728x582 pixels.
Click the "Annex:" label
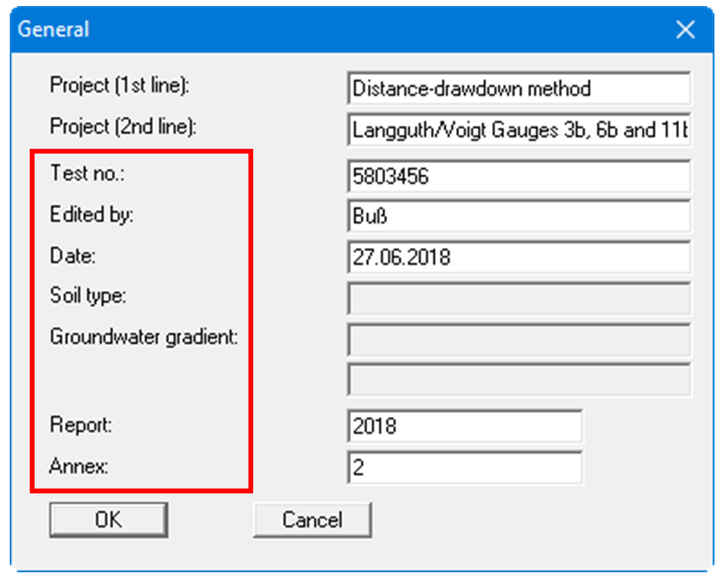point(79,466)
